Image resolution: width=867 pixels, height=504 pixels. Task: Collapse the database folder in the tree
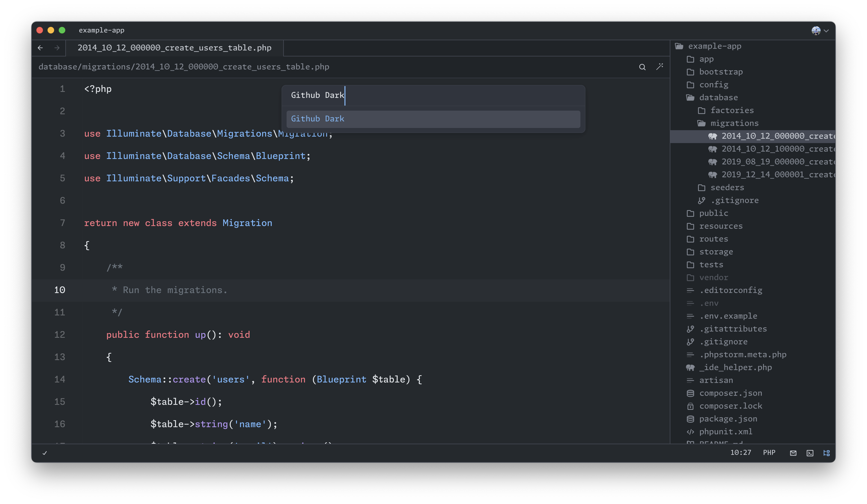tap(718, 98)
